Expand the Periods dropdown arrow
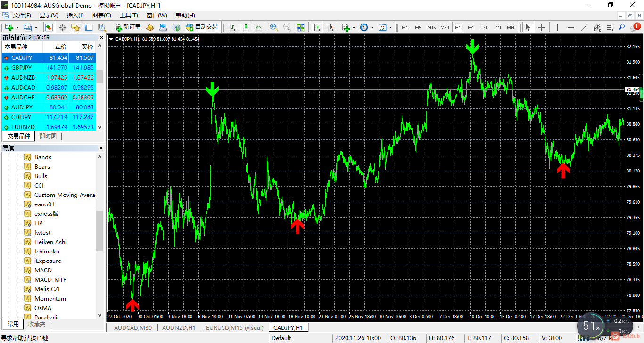This screenshot has height=343, width=644. [x=372, y=27]
